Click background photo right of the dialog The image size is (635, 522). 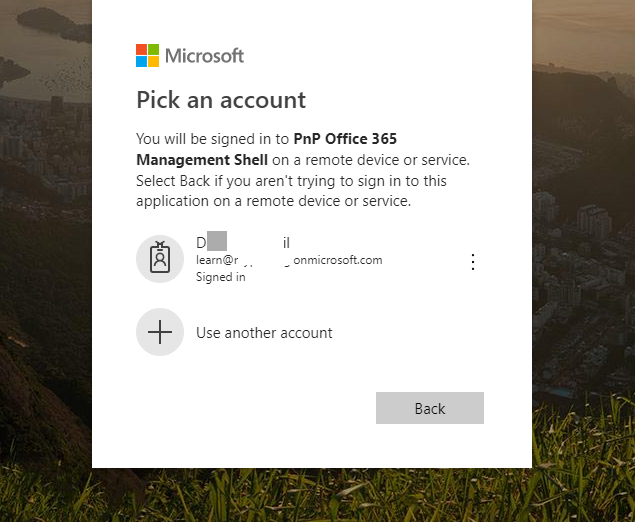[x=583, y=250]
